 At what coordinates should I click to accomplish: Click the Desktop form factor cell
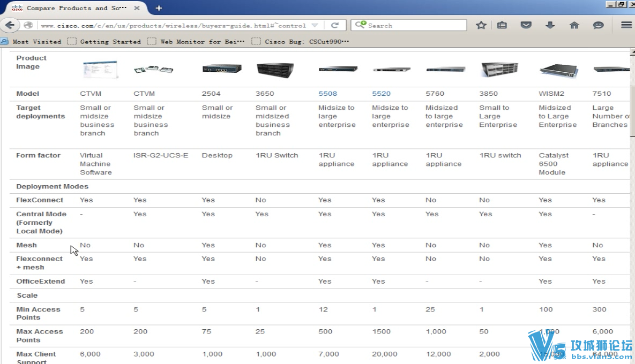[217, 155]
